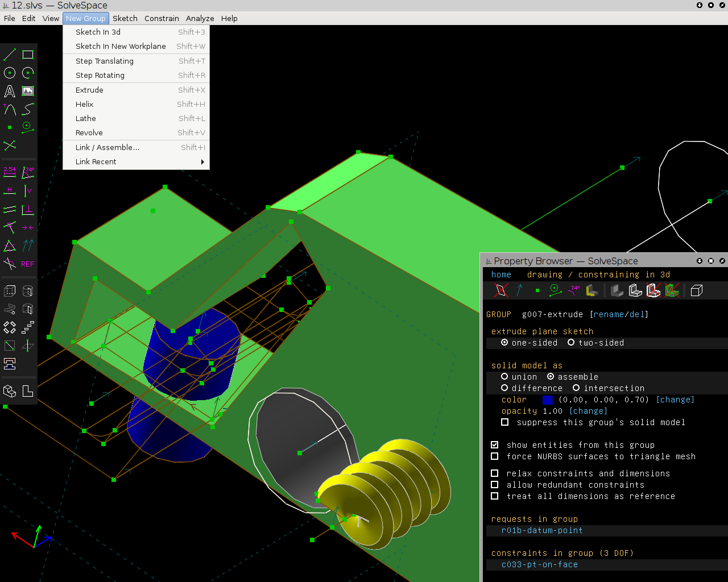
Task: Apply the horizontal constraint
Action: [10, 190]
